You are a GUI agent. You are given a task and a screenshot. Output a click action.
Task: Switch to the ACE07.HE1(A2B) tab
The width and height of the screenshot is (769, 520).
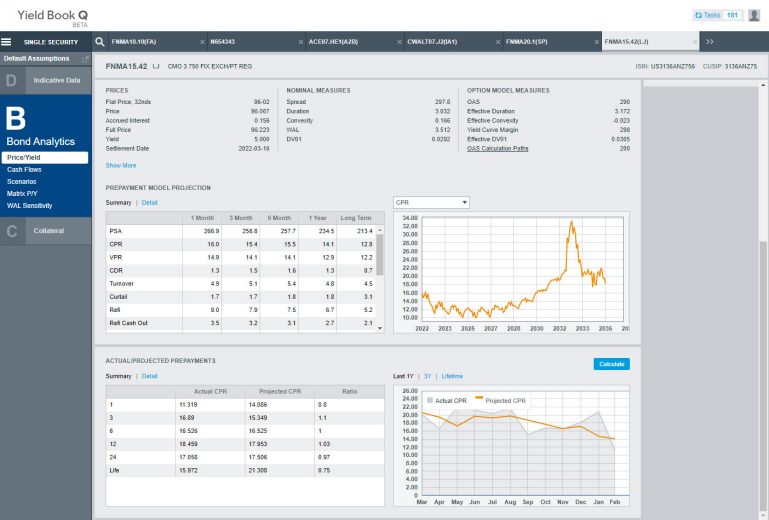pos(333,42)
